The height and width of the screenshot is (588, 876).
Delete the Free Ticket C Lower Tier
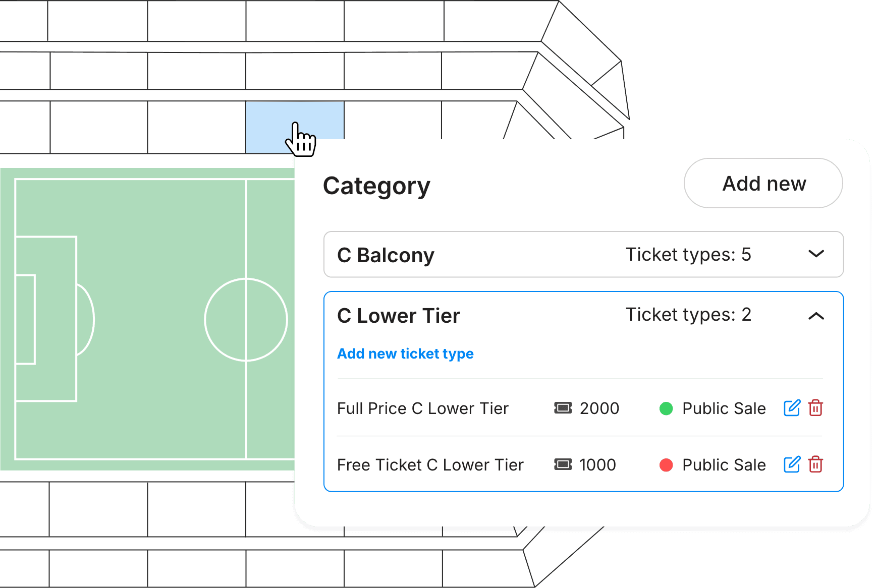point(815,464)
